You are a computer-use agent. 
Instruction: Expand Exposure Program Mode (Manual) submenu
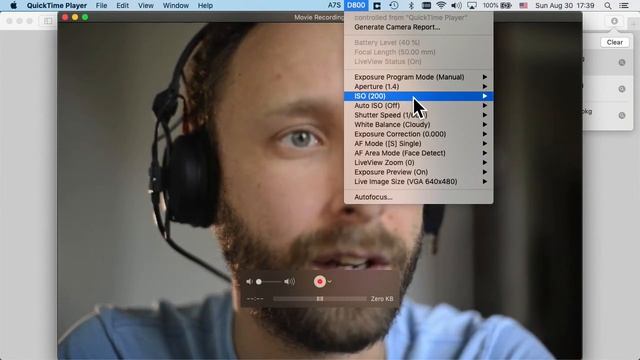[419, 77]
